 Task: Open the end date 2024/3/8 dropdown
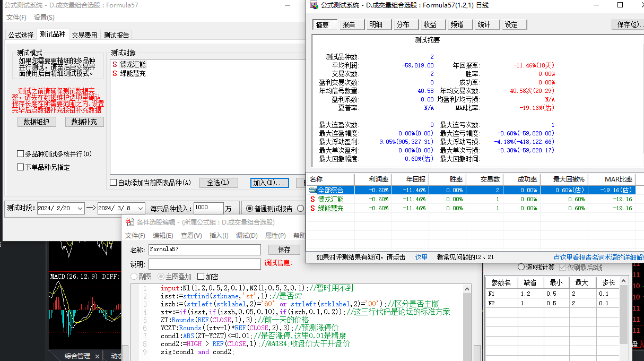pyautogui.click(x=140, y=208)
